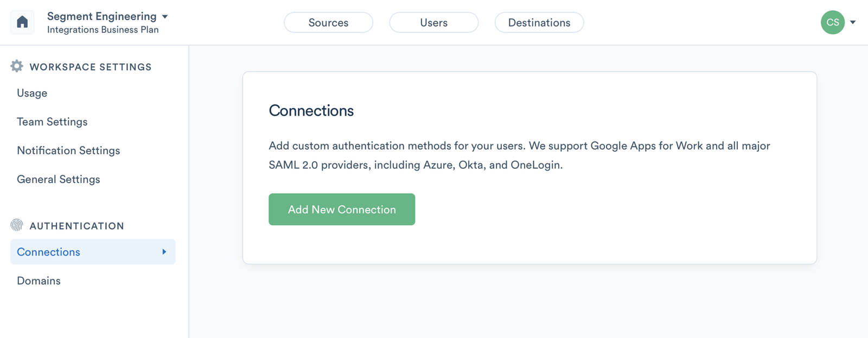Open the Domains page

pyautogui.click(x=39, y=280)
